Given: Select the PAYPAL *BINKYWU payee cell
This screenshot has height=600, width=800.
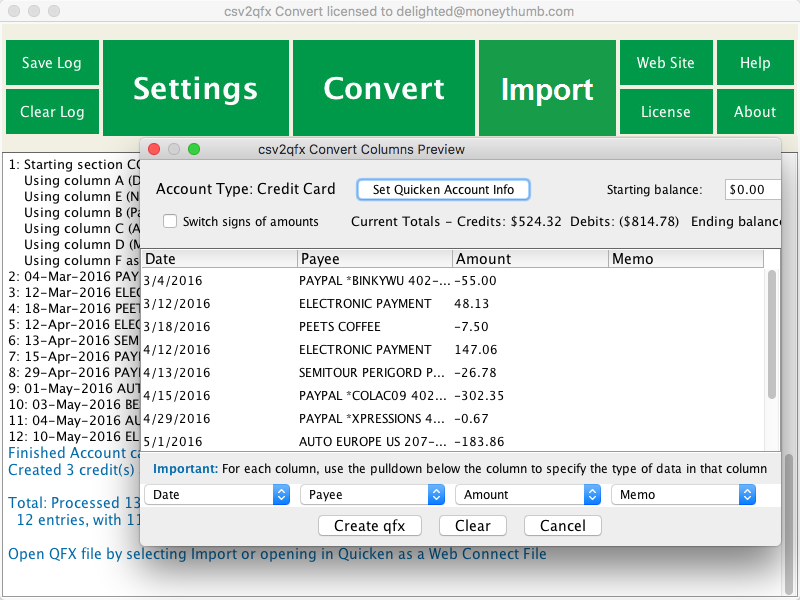Looking at the screenshot, I should point(375,281).
